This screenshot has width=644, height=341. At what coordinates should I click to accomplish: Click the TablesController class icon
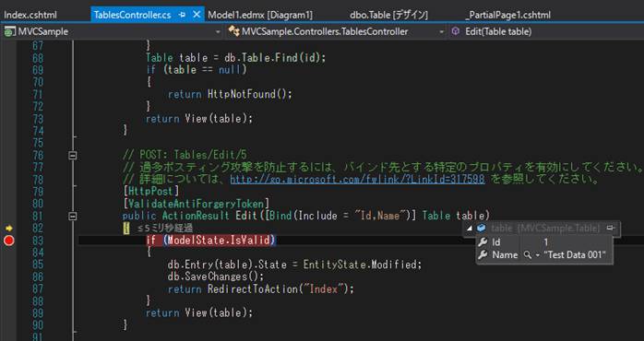pyautogui.click(x=233, y=31)
